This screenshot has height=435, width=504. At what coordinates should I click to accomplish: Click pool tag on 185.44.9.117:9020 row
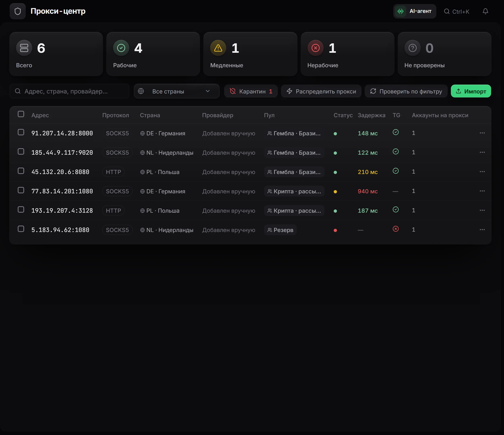[x=294, y=153]
